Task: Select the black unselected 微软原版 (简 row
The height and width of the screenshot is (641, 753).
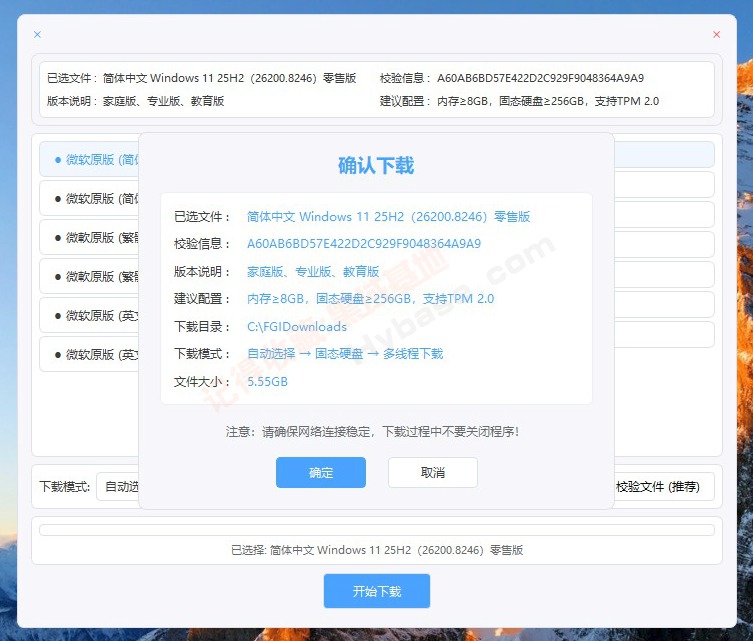Action: click(x=89, y=198)
